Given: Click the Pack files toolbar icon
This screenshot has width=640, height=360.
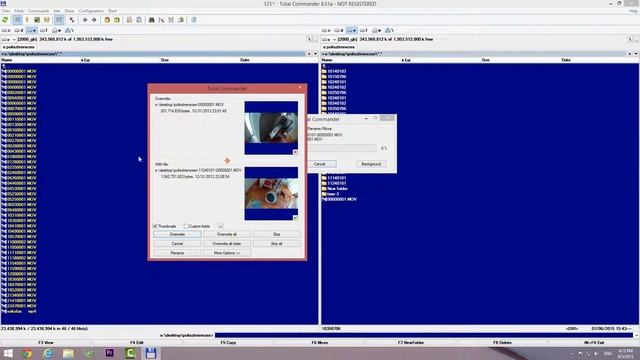Looking at the screenshot, I should pyautogui.click(x=107, y=20).
